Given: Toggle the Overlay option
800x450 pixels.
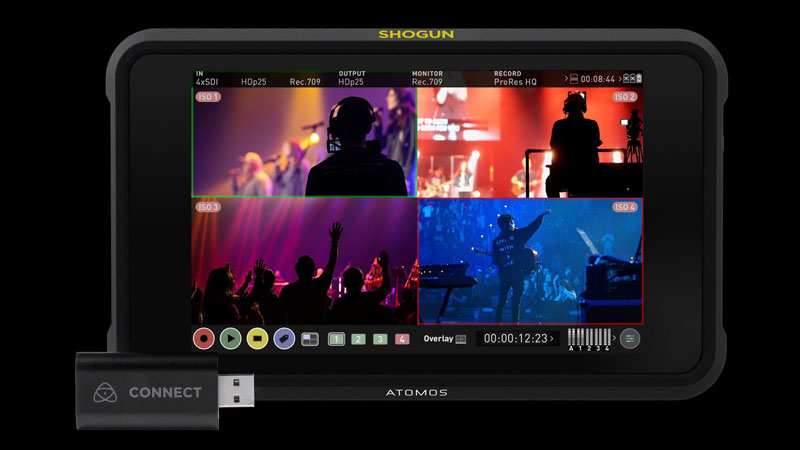Looking at the screenshot, I should click(x=445, y=339).
